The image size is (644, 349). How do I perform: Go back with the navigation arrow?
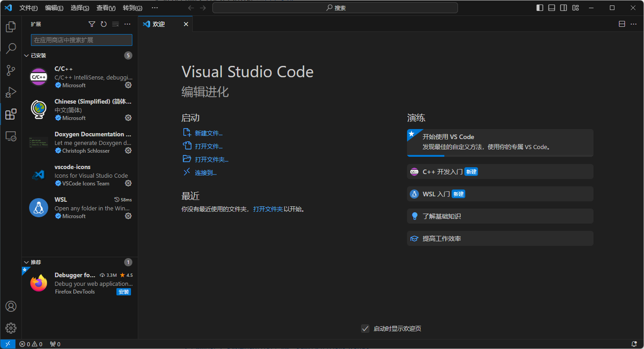(191, 8)
